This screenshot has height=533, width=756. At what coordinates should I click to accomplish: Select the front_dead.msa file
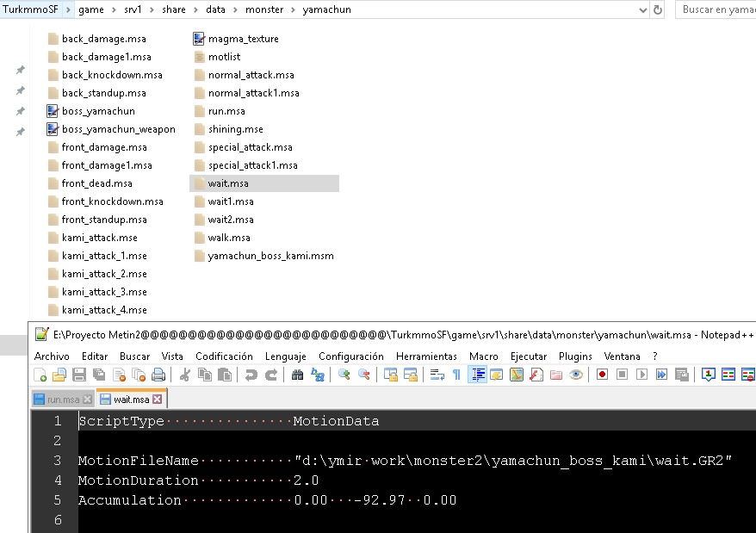90,183
